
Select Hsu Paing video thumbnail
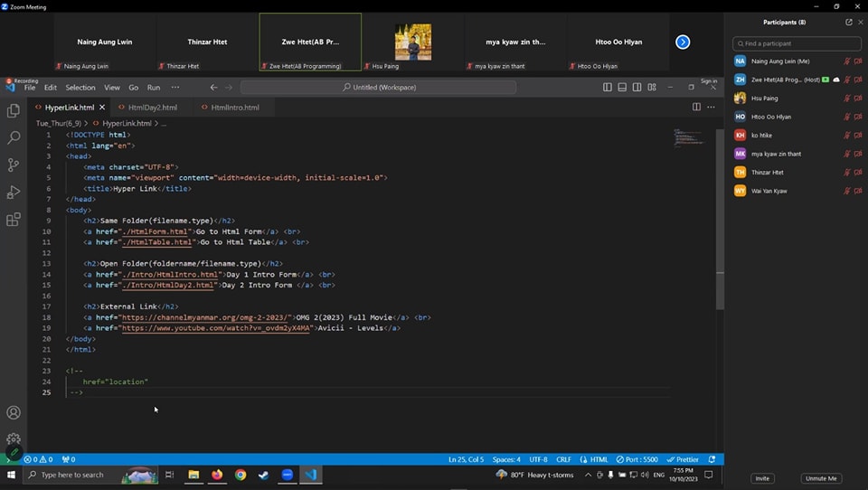pyautogui.click(x=413, y=42)
